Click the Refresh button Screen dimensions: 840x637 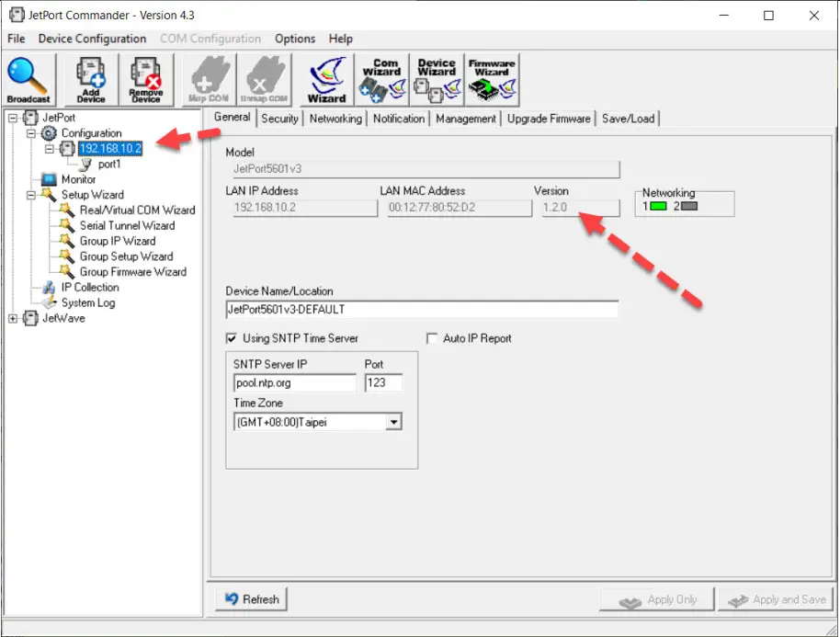tap(251, 598)
